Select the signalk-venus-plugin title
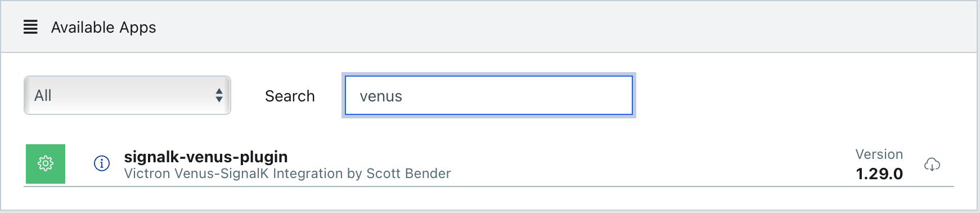Viewport: 980px width, 213px height. click(206, 157)
